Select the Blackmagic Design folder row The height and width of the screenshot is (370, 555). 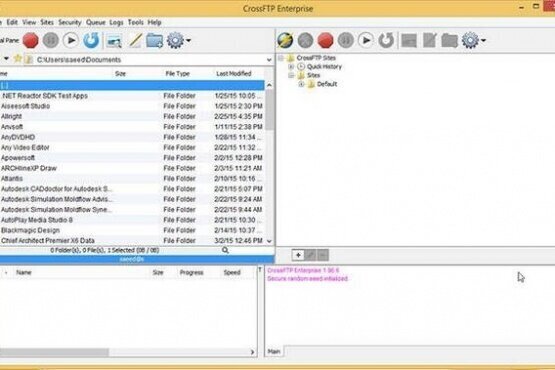pos(132,230)
